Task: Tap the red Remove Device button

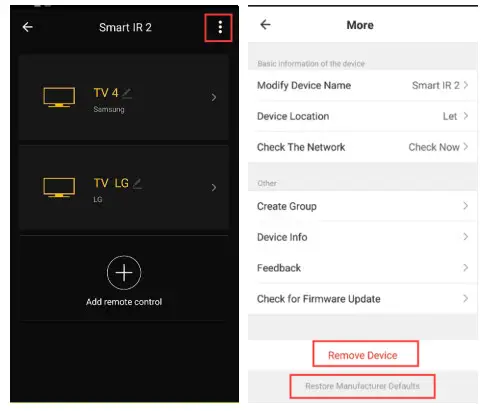Action: [365, 354]
